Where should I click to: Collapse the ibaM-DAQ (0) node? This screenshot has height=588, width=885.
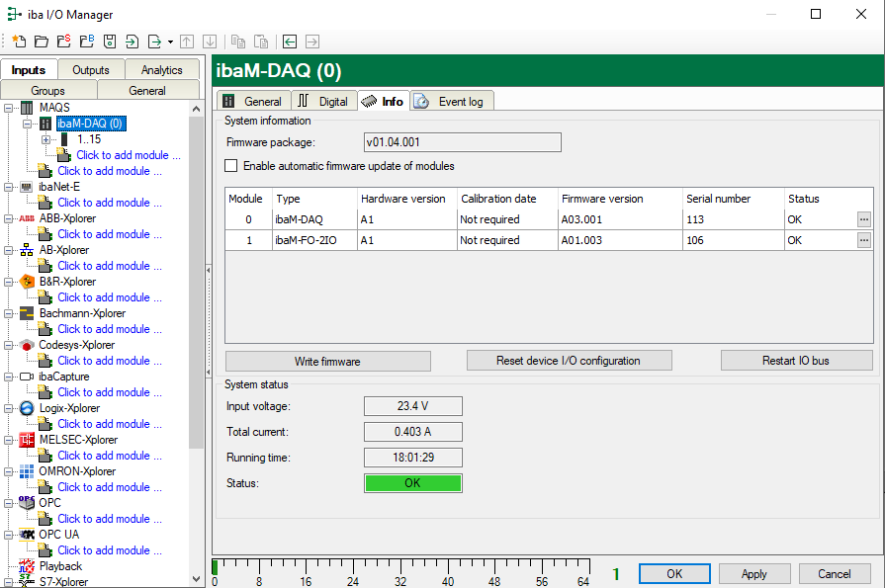click(28, 124)
